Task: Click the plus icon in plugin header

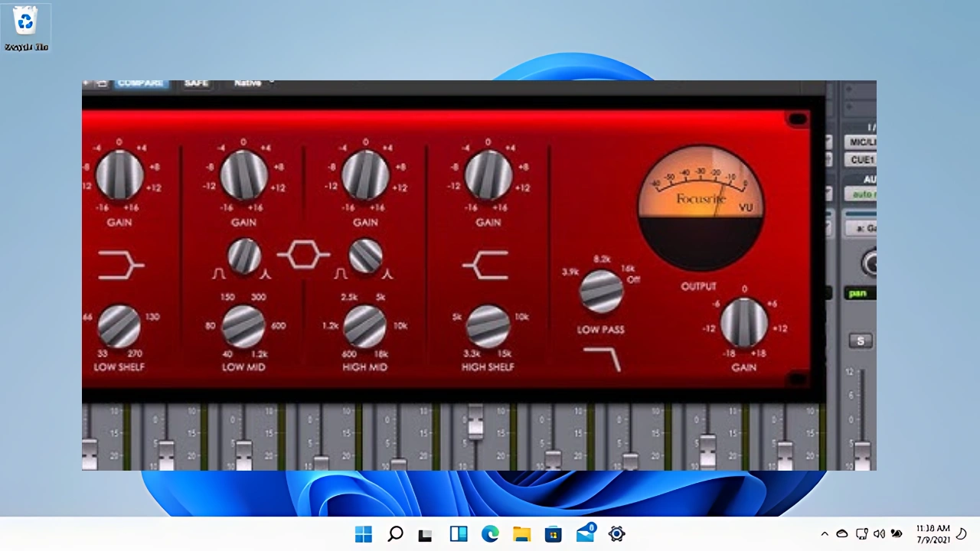Action: (87, 83)
